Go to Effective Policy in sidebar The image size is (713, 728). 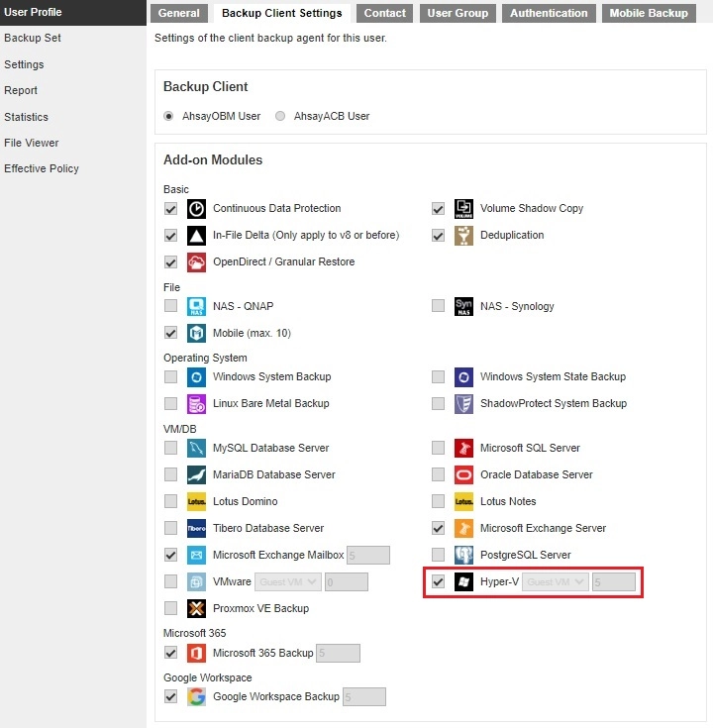click(x=42, y=168)
